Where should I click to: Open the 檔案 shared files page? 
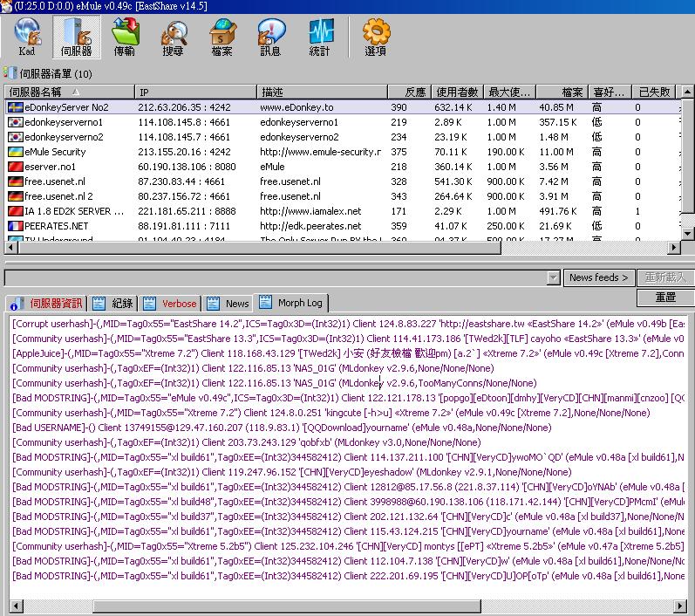[221, 38]
